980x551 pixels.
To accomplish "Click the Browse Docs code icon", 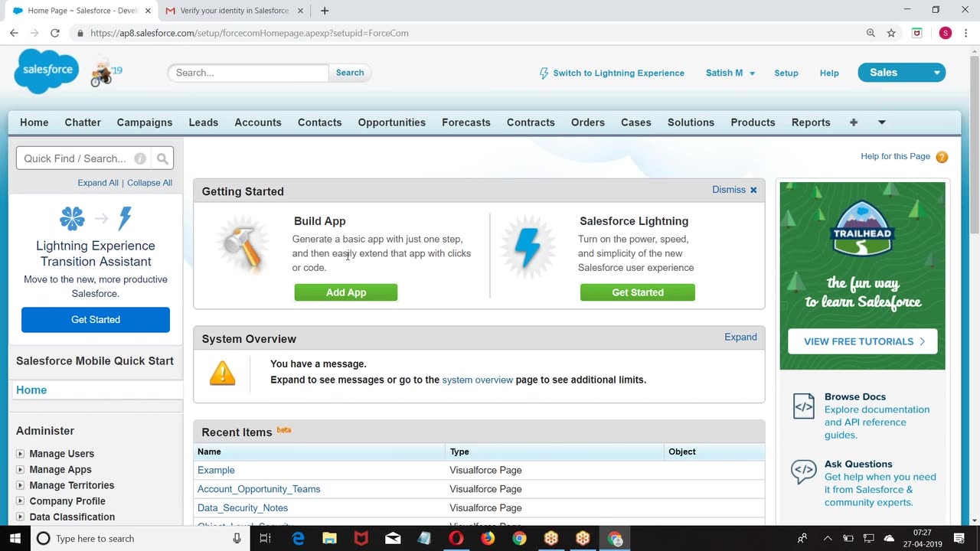I will pos(804,406).
